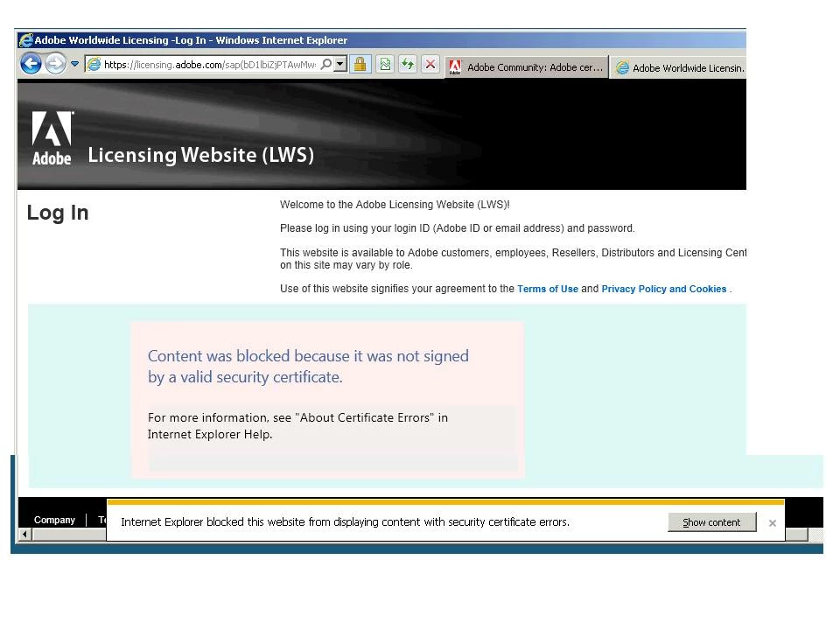Viewport: 840px width, 630px height.
Task: Click the "About Certificate Errors" help text
Action: [297, 426]
